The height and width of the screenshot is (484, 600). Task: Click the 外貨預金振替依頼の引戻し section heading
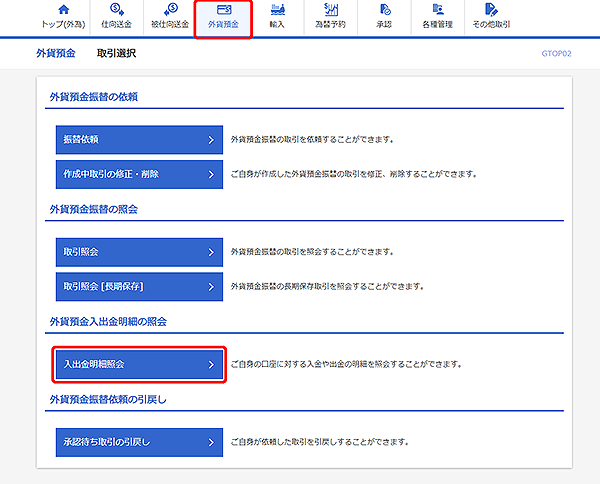pos(108,400)
